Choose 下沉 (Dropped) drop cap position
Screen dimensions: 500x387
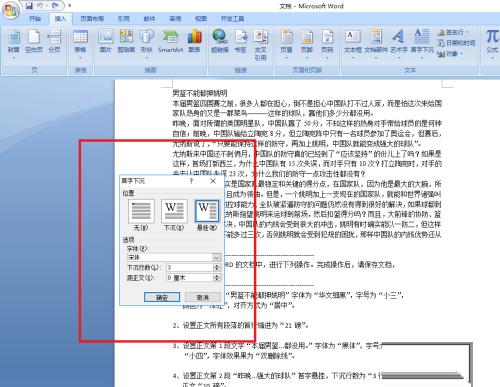tap(174, 215)
